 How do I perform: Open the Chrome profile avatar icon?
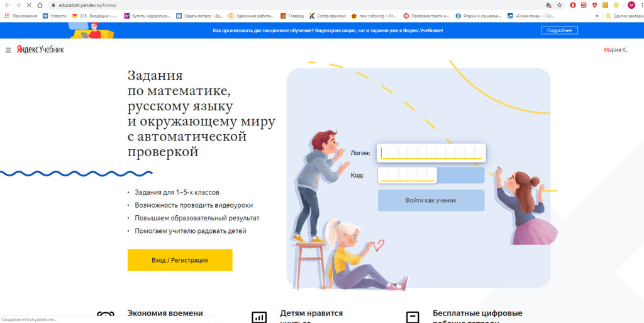631,5
